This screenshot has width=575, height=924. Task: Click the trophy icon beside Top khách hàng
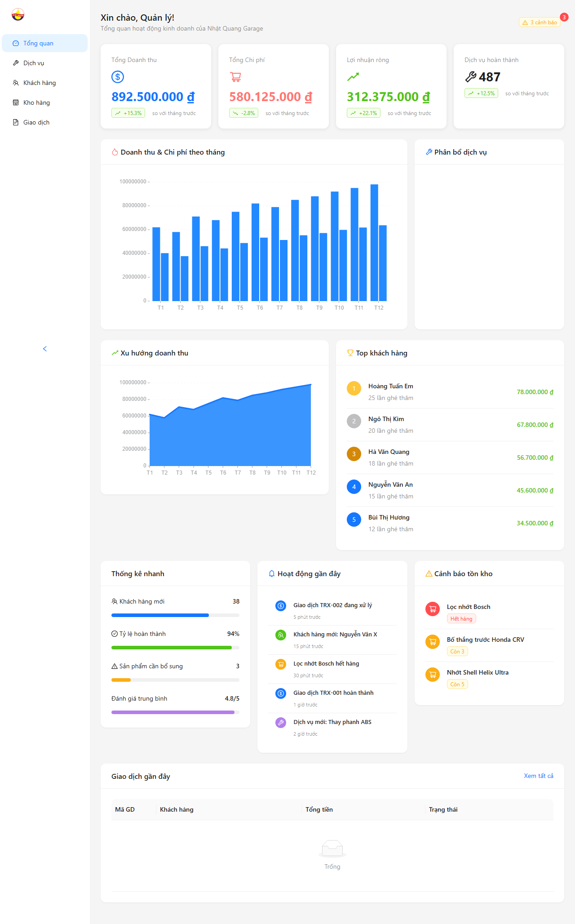coord(350,353)
